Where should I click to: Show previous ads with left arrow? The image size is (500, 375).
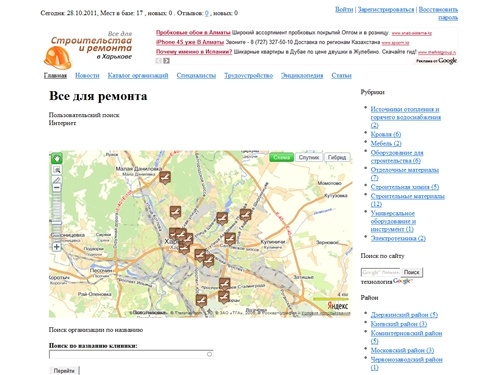[x=159, y=61]
